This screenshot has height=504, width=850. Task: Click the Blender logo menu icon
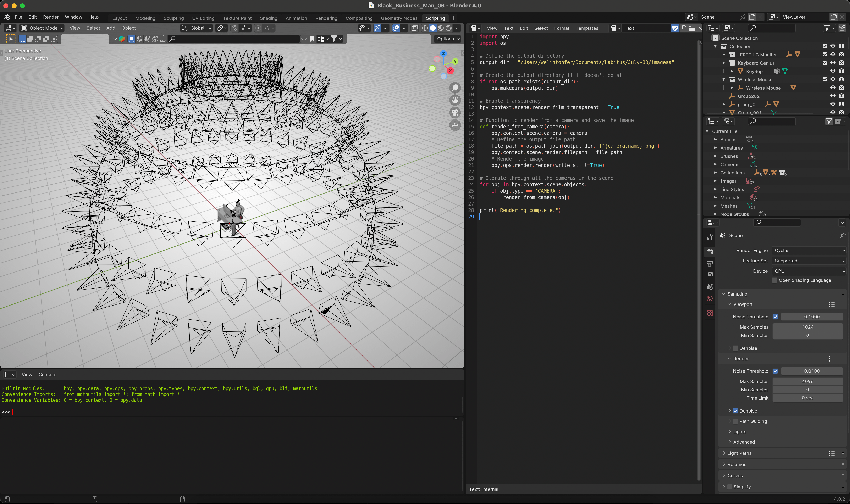[7, 17]
